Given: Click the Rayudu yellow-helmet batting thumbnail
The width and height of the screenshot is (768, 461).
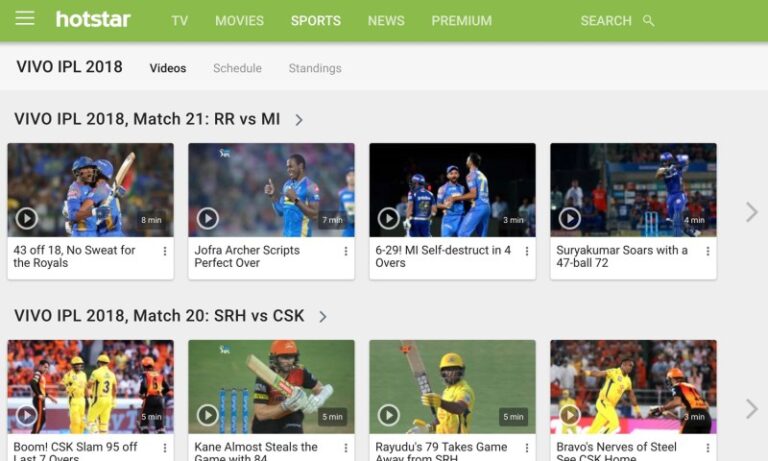Looking at the screenshot, I should pyautogui.click(x=452, y=385).
